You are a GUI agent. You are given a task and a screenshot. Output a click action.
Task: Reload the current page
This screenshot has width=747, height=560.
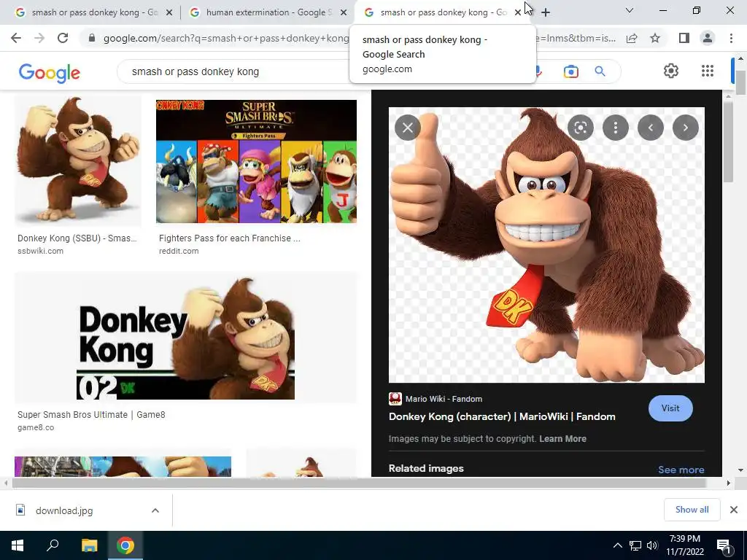point(63,38)
